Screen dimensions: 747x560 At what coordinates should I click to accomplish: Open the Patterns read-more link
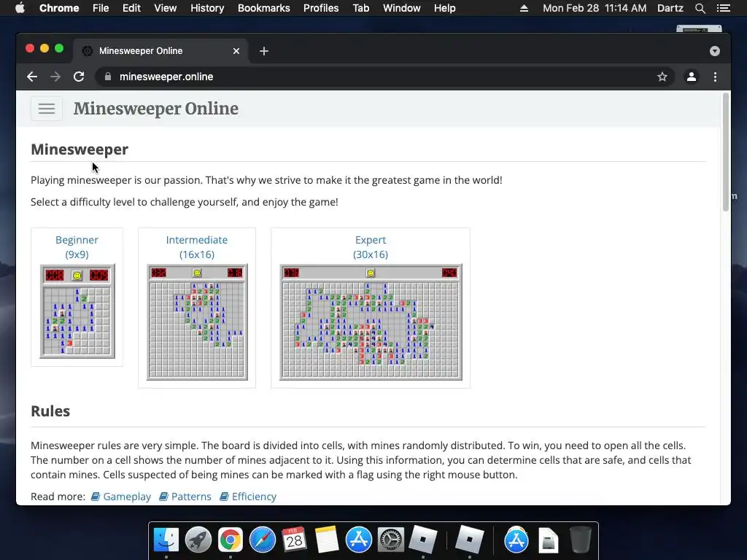coord(185,497)
